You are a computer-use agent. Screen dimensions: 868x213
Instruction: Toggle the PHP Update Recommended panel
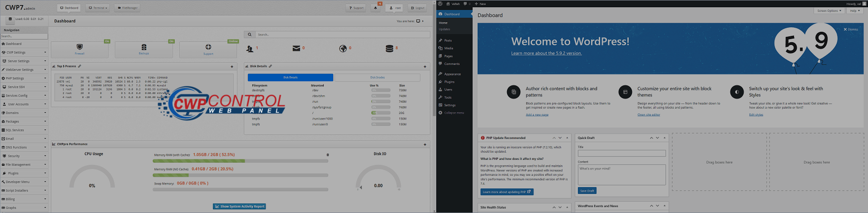[x=567, y=138]
